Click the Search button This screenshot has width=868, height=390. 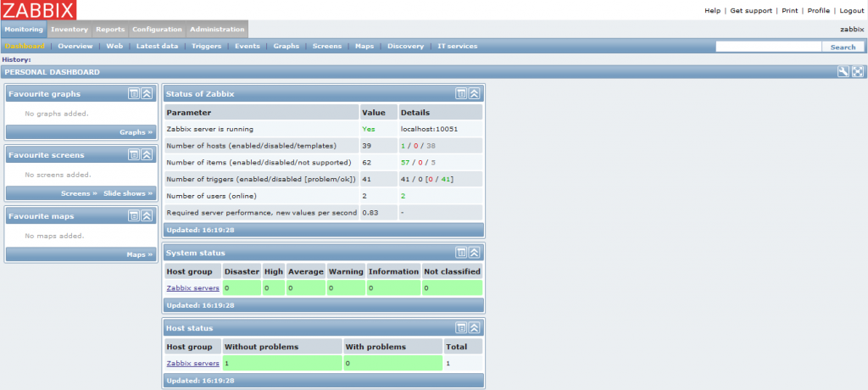click(843, 47)
